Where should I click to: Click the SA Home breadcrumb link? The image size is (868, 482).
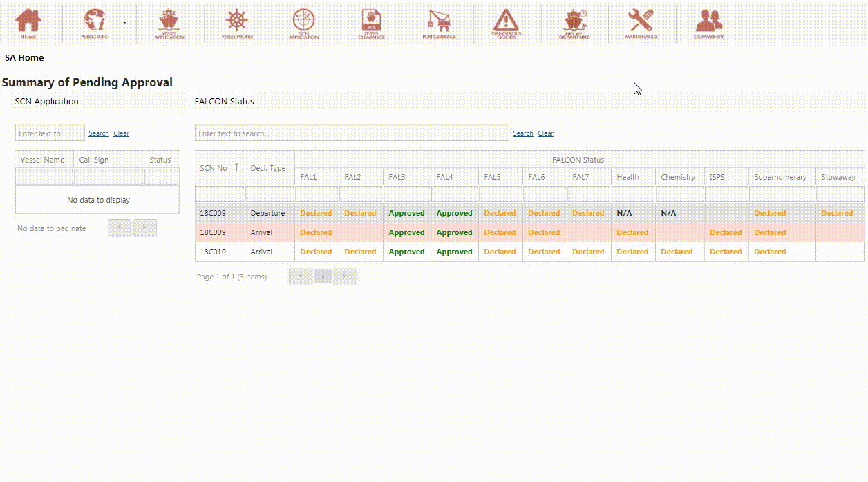(x=24, y=58)
